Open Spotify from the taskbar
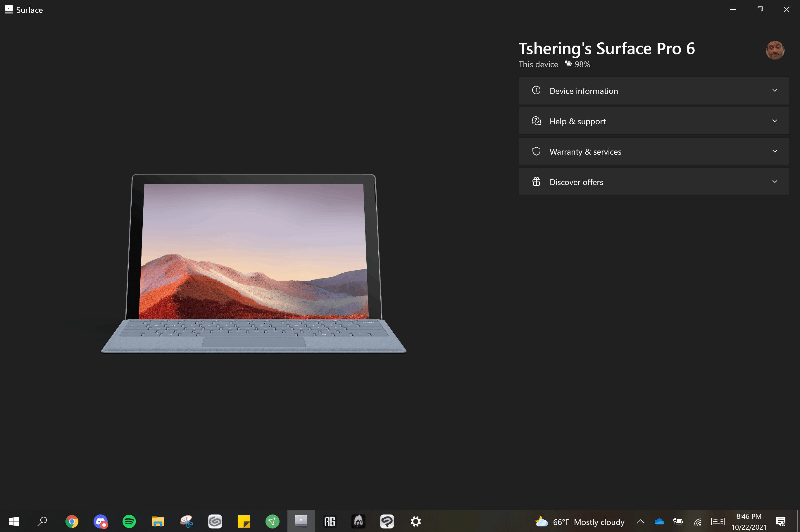Screen dimensions: 800x532 129,521
